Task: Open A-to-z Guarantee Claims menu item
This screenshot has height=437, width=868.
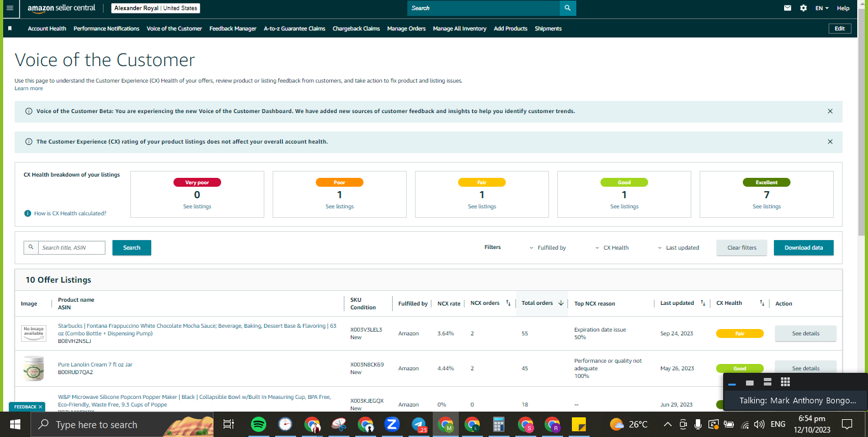Action: click(x=294, y=29)
